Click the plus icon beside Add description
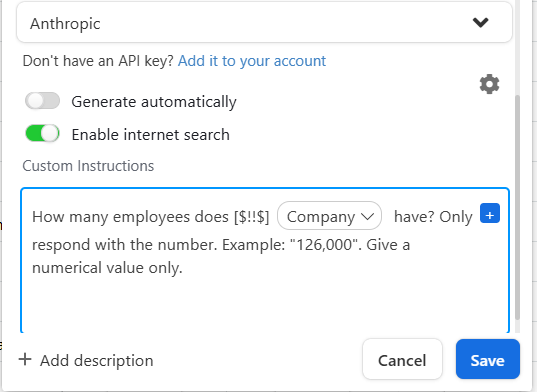This screenshot has height=392, width=537. (x=25, y=359)
